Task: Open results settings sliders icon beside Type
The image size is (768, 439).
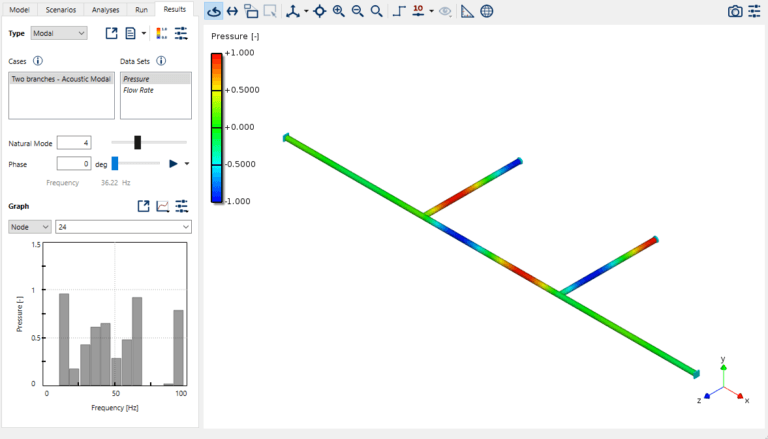Action: pos(181,33)
